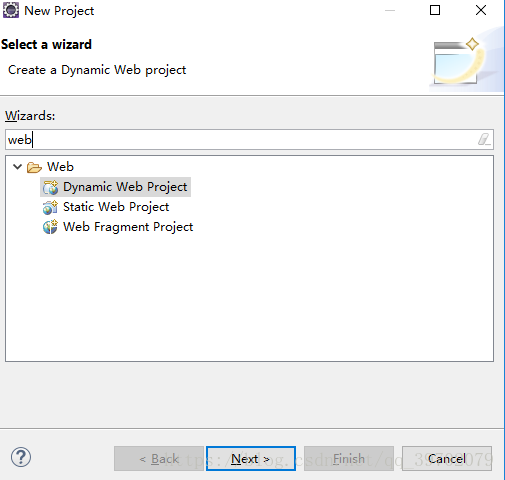Image resolution: width=505 pixels, height=480 pixels.
Task: Focus the Wizards filter text field
Action: (x=249, y=140)
